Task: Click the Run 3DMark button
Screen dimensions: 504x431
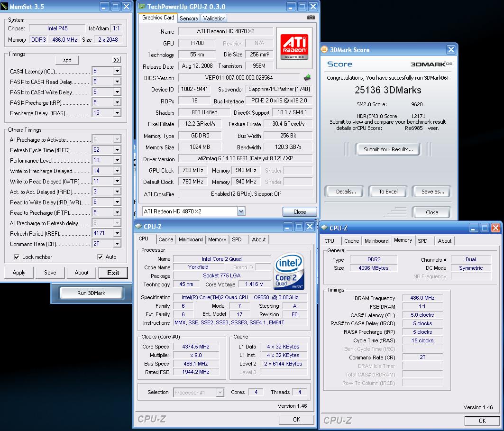Action: [92, 293]
